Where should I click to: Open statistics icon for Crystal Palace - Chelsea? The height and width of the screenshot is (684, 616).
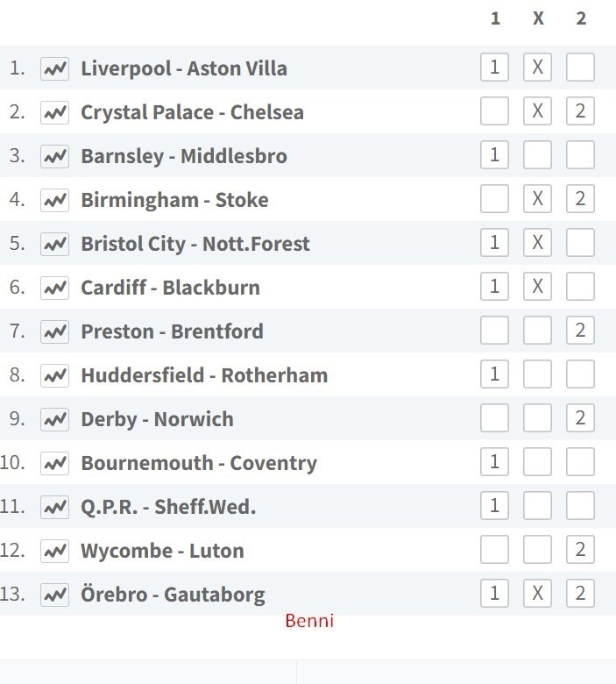pyautogui.click(x=54, y=112)
